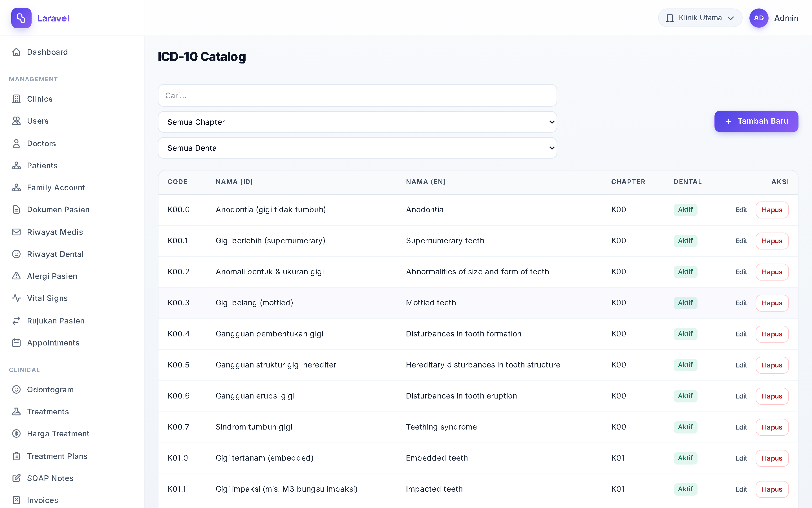This screenshot has width=812, height=508.
Task: Edit the K00.1 Supernumerary teeth row
Action: click(741, 241)
